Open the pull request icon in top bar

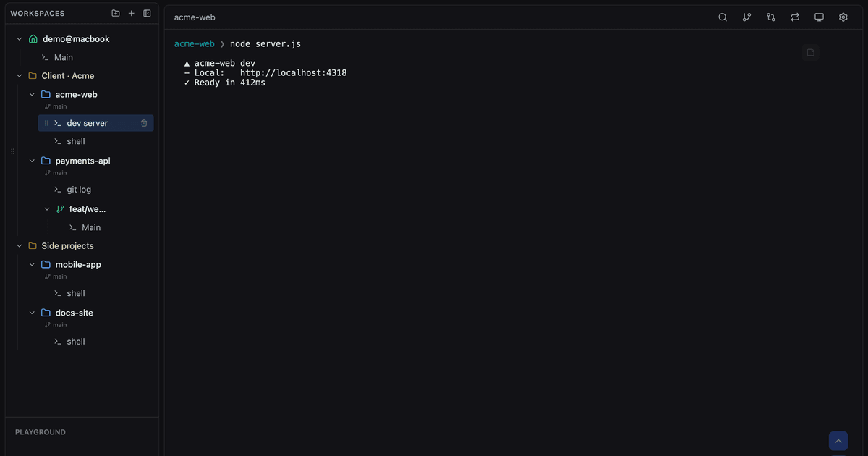pos(771,17)
